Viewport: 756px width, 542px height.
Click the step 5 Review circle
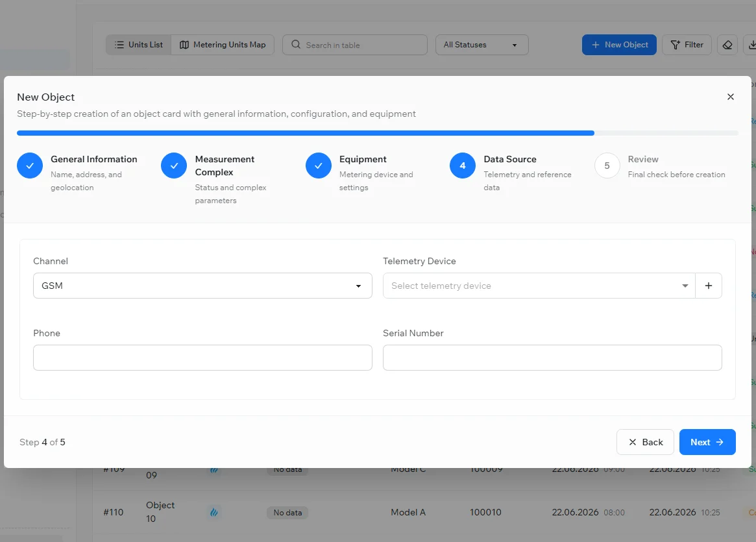(607, 166)
